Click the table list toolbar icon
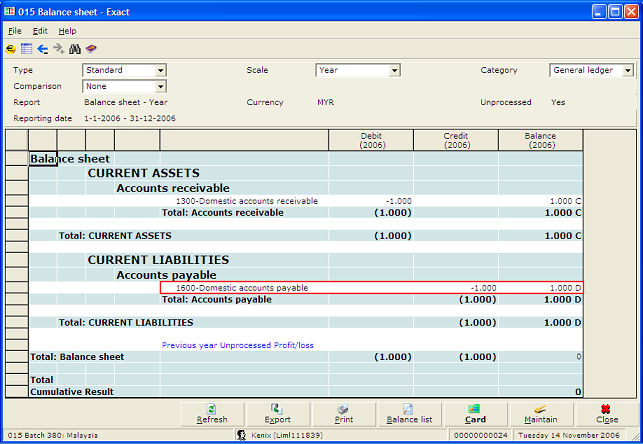This screenshot has height=444, width=643. tap(27, 48)
